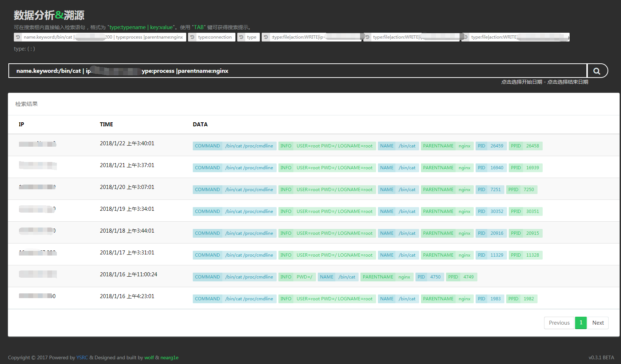Viewport: 621px width, 364px height.
Task: Open the YSRC link in footer
Action: pyautogui.click(x=82, y=357)
